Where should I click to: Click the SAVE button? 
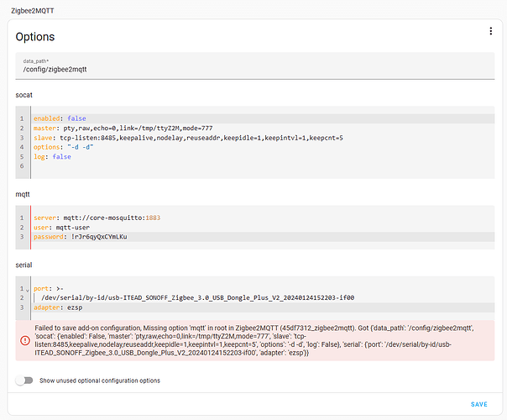(x=478, y=405)
